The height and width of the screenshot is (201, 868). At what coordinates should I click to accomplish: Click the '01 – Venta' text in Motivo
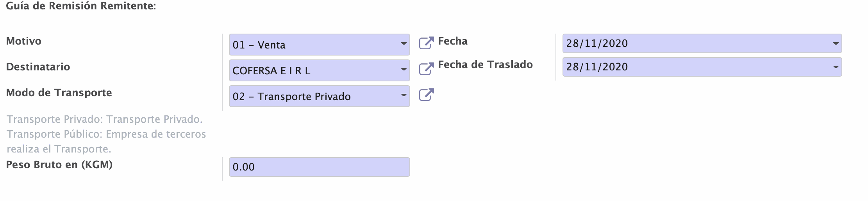(x=259, y=45)
